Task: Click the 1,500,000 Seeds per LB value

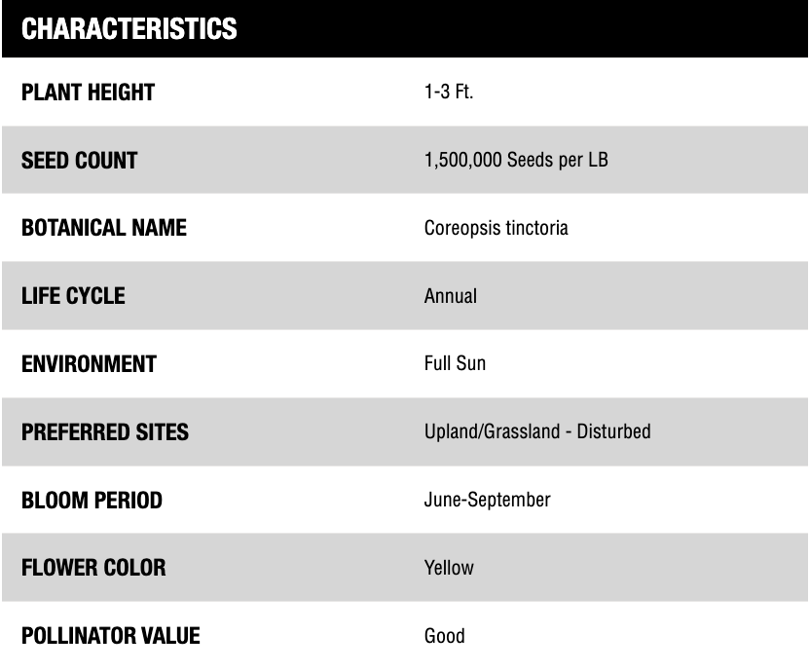Action: tap(516, 161)
